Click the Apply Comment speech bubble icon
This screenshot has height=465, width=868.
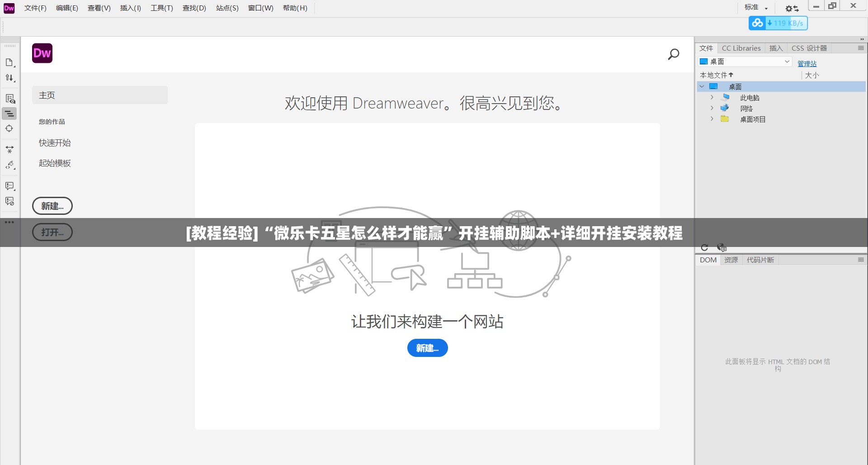click(9, 186)
